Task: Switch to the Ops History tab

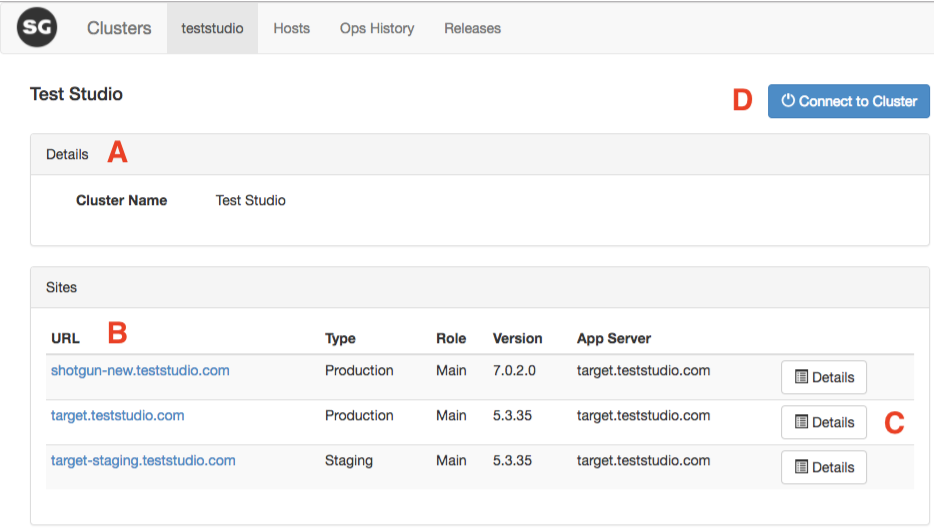Action: pyautogui.click(x=377, y=28)
